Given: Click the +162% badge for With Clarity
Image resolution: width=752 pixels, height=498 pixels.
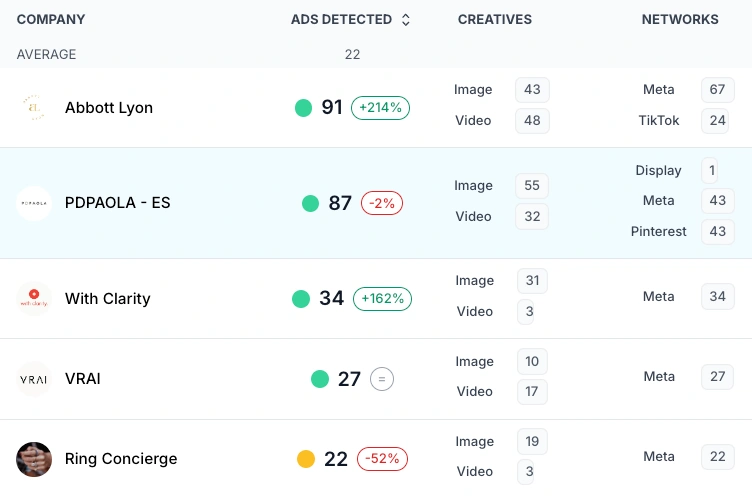Looking at the screenshot, I should [382, 298].
